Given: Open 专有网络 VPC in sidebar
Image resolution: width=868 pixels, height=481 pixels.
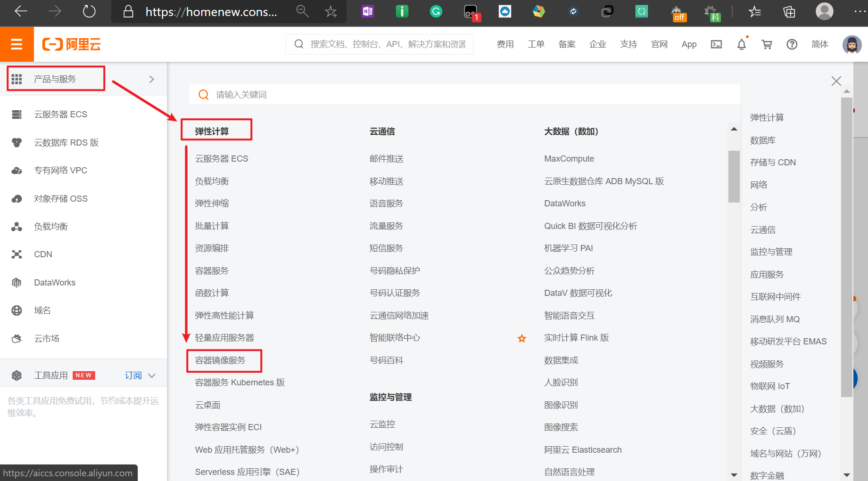Looking at the screenshot, I should [60, 171].
